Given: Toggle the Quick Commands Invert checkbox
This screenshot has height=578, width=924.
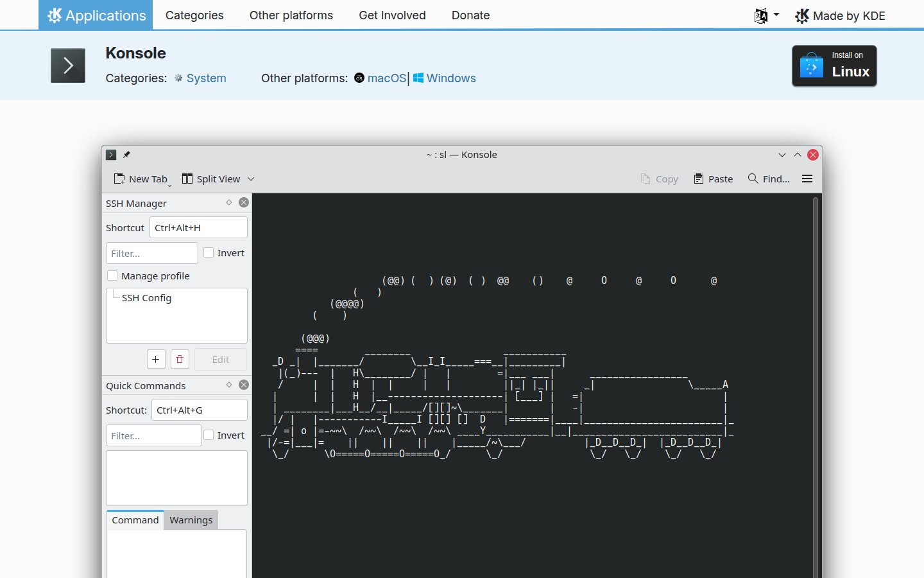Looking at the screenshot, I should (209, 435).
